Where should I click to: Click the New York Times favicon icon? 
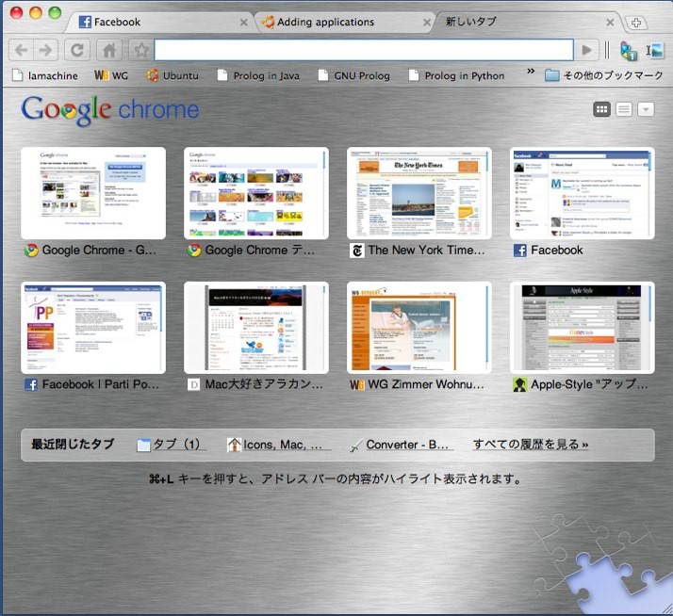point(357,251)
